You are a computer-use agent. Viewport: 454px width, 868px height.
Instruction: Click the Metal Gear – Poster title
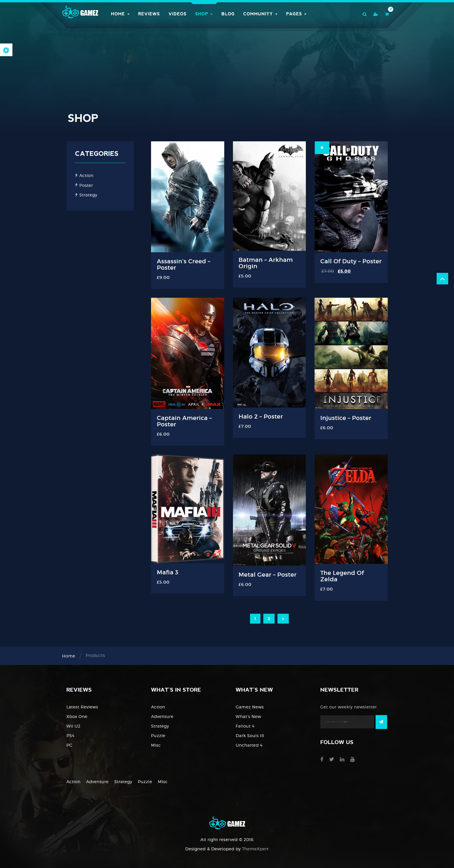point(268,575)
